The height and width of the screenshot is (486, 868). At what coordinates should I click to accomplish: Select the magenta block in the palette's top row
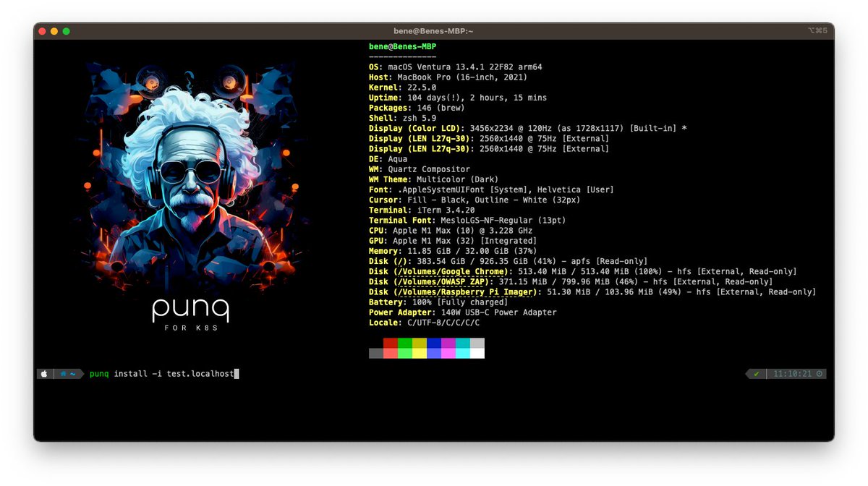(448, 343)
